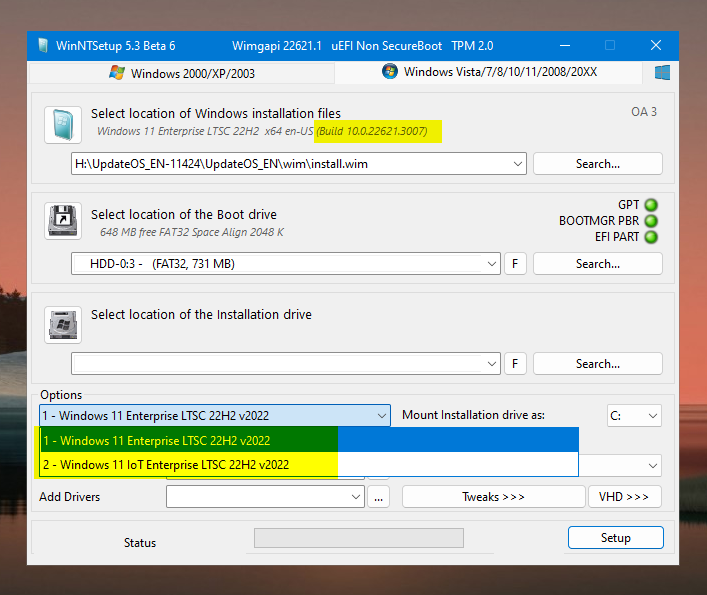This screenshot has height=595, width=707.
Task: Click the Setup button
Action: coord(615,537)
